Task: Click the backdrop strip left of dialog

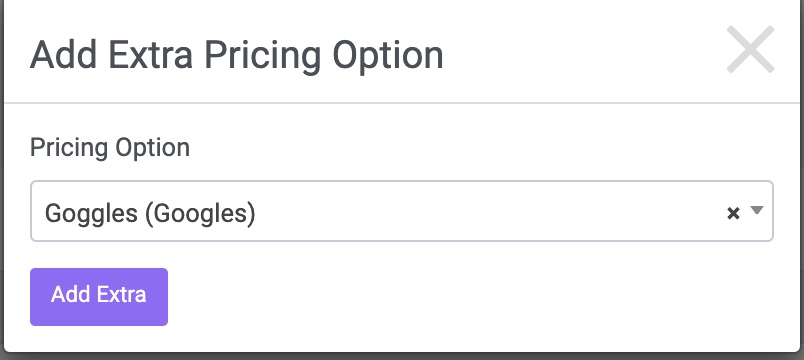Action: click(2, 179)
